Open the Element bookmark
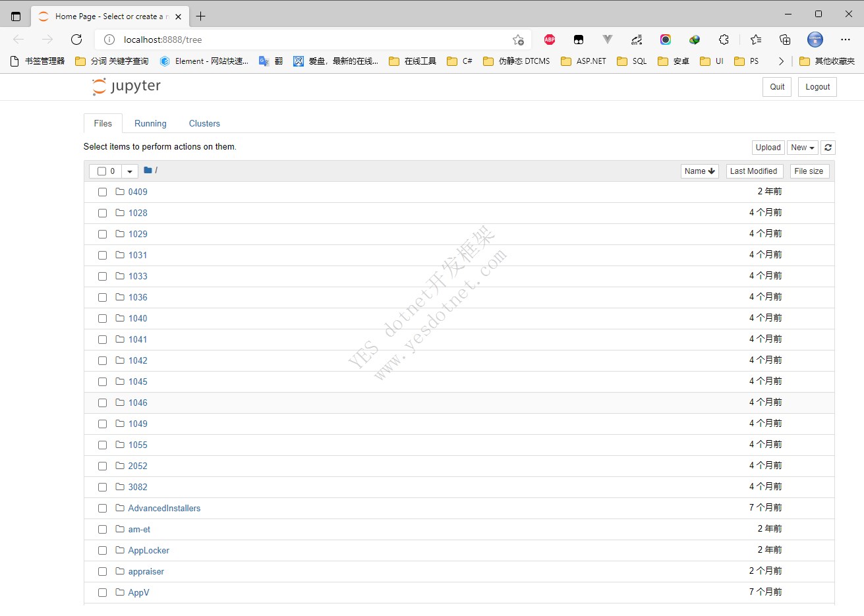The height and width of the screenshot is (616, 864). coord(204,61)
